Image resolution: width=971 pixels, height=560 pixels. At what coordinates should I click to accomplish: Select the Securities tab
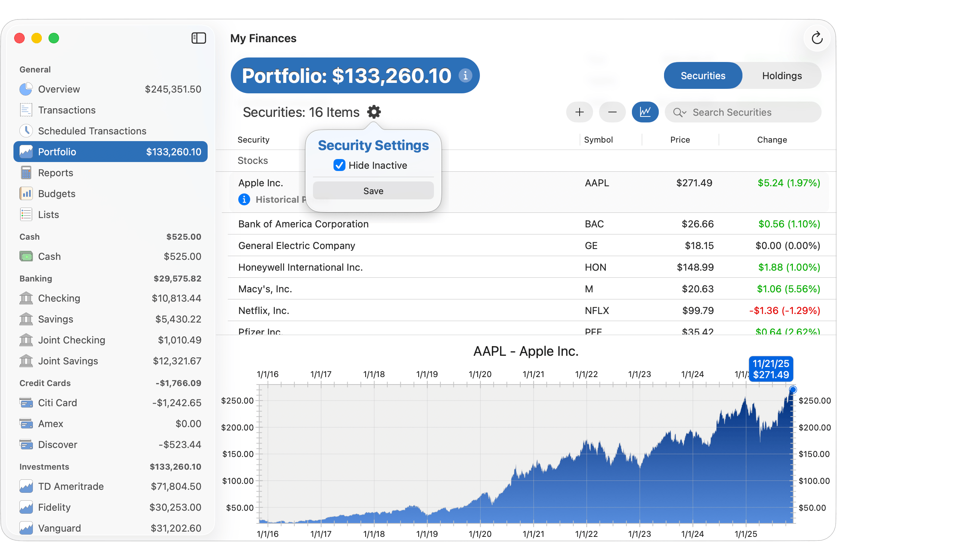pyautogui.click(x=703, y=75)
